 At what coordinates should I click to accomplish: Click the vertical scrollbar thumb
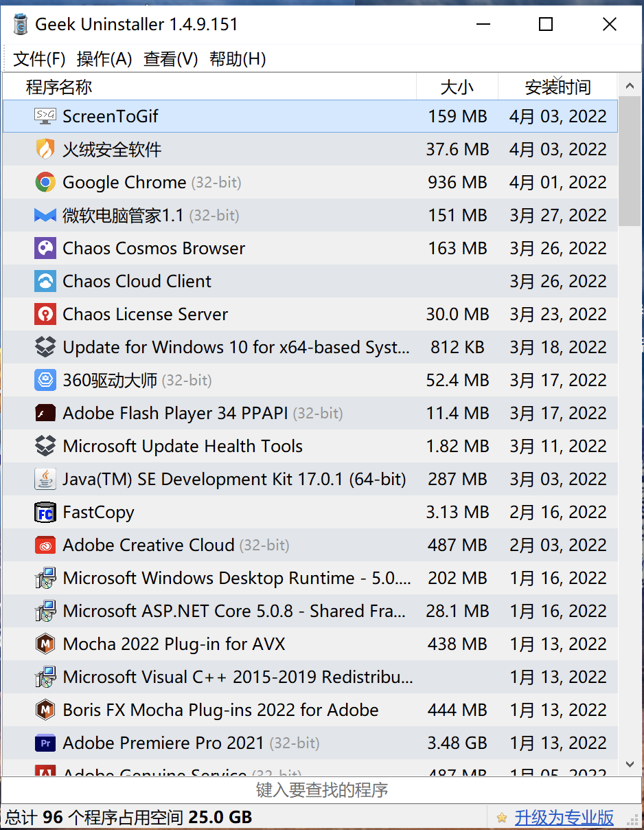click(630, 162)
